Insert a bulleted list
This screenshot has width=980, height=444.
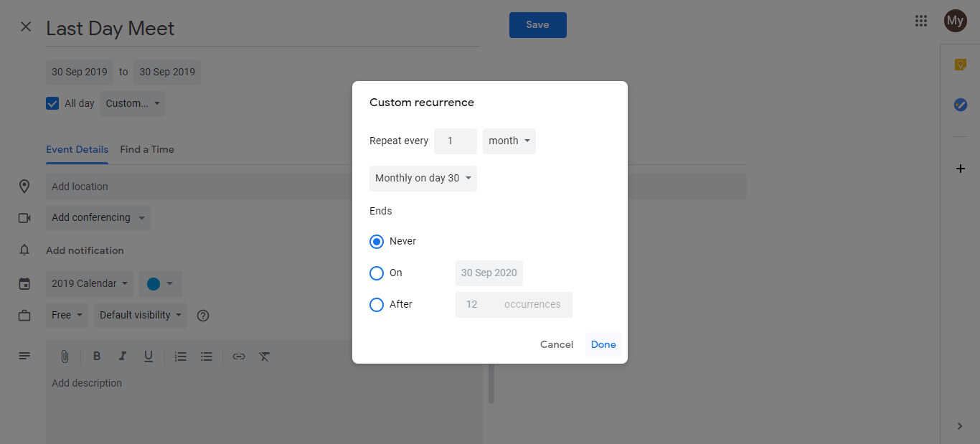207,356
